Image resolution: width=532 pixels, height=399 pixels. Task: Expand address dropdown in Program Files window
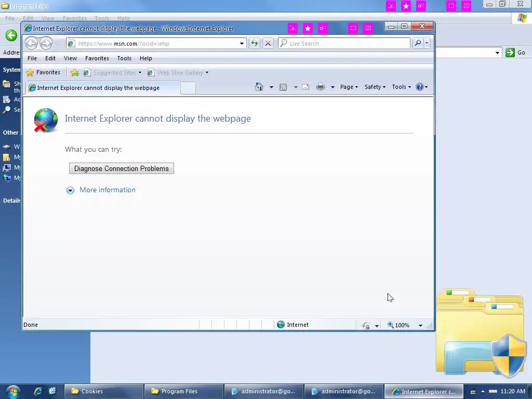(x=497, y=52)
